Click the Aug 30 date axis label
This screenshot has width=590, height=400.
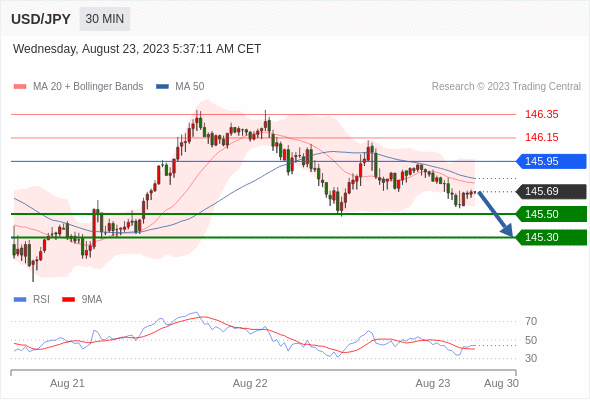tap(501, 383)
